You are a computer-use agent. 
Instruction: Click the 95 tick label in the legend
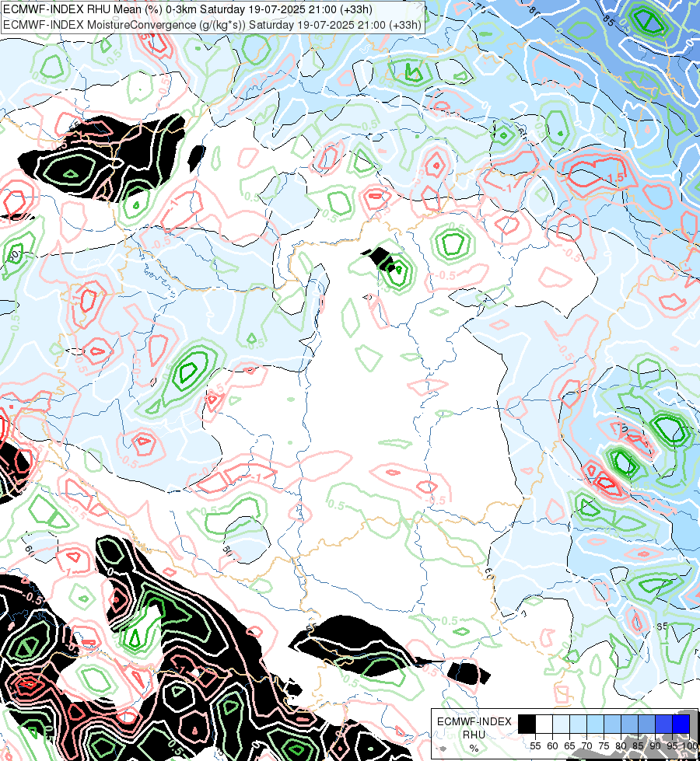[672, 746]
